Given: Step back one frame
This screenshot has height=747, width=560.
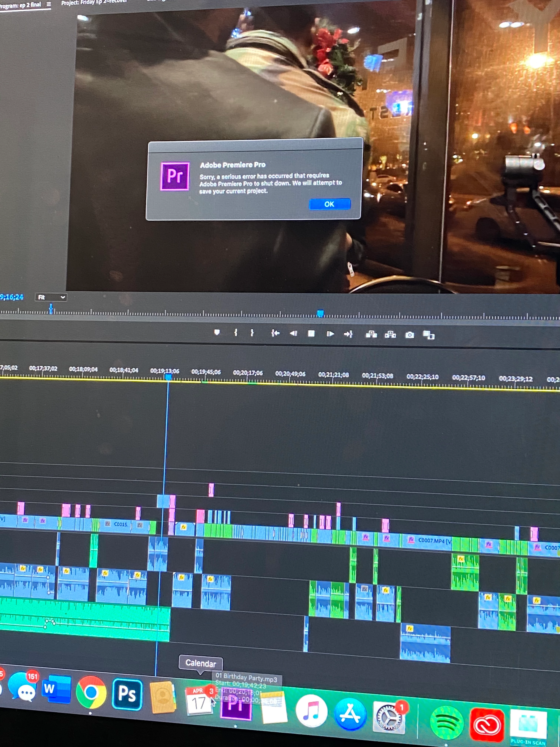Looking at the screenshot, I should 293,333.
